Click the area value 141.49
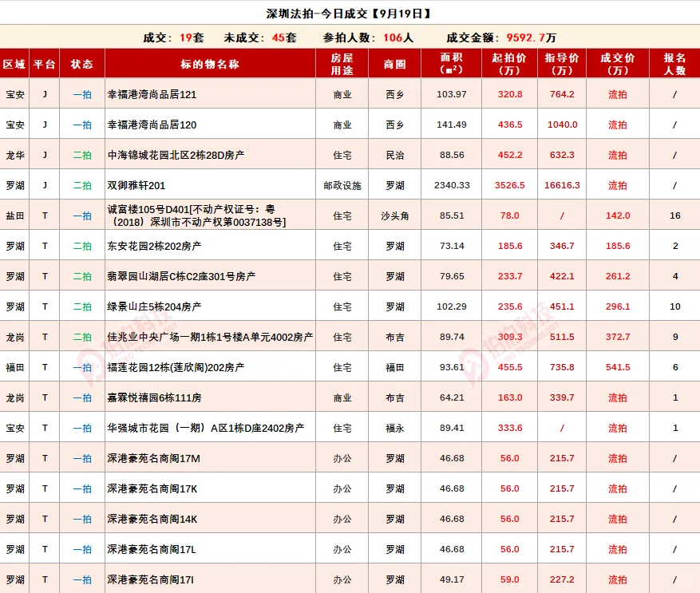Screen dimensions: 700x593 (x=452, y=125)
